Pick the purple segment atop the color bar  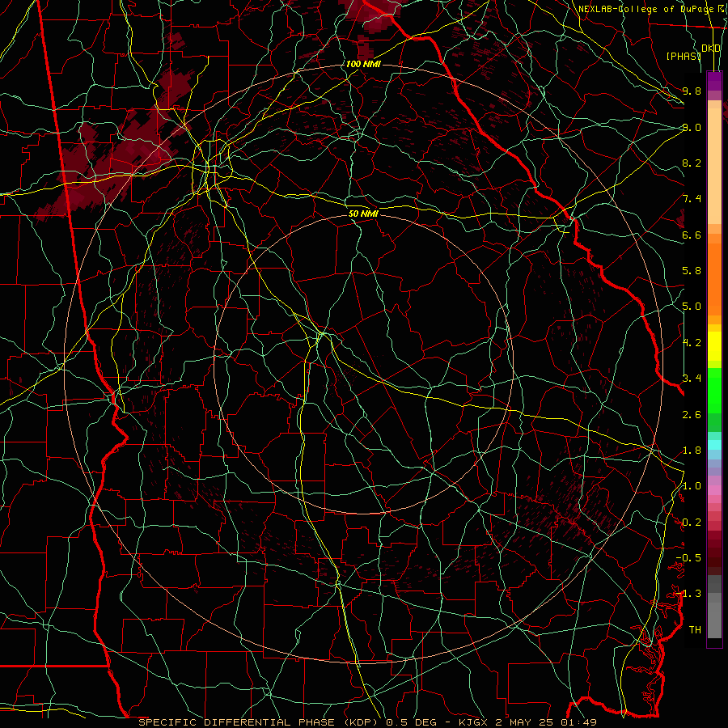[x=714, y=81]
